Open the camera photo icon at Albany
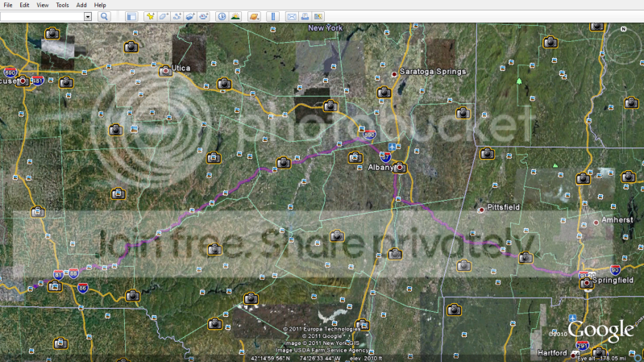This screenshot has width=644, height=362. pos(400,168)
